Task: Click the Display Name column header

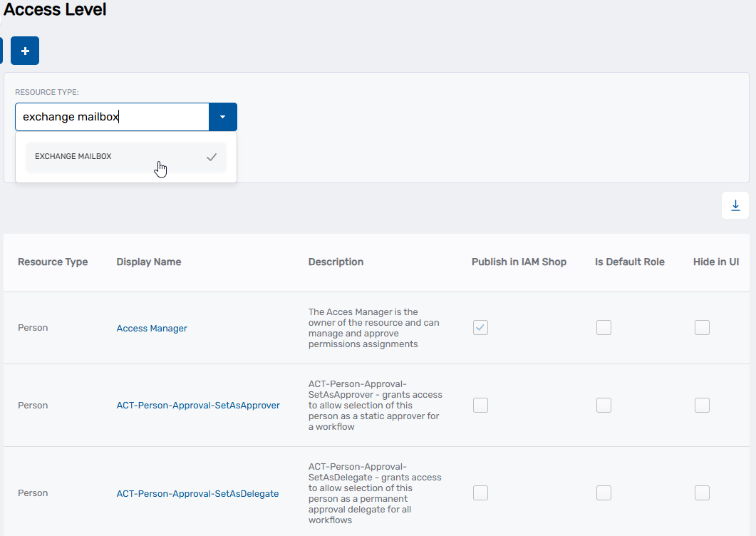Action: pyautogui.click(x=148, y=262)
